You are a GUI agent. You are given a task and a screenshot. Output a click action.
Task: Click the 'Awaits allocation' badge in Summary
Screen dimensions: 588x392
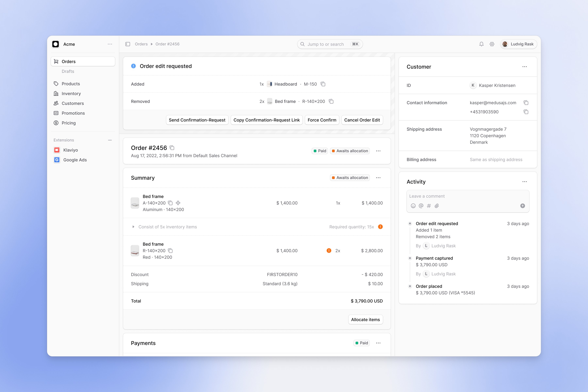(350, 178)
